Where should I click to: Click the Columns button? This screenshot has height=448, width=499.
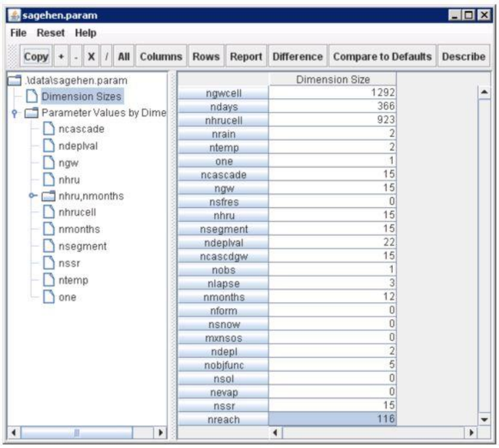pos(161,57)
